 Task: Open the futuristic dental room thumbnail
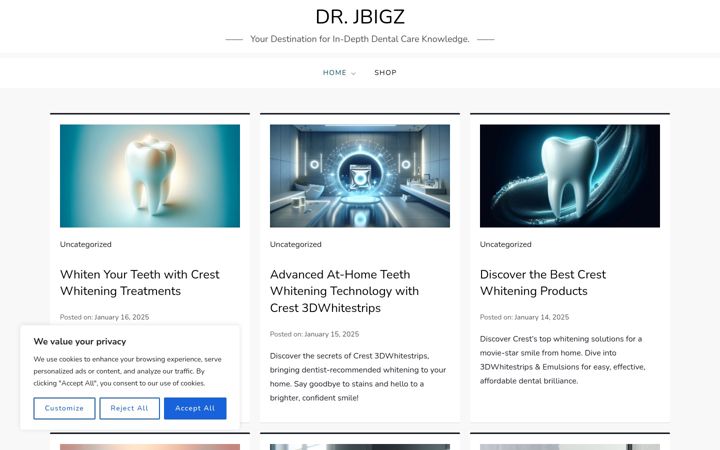[360, 176]
